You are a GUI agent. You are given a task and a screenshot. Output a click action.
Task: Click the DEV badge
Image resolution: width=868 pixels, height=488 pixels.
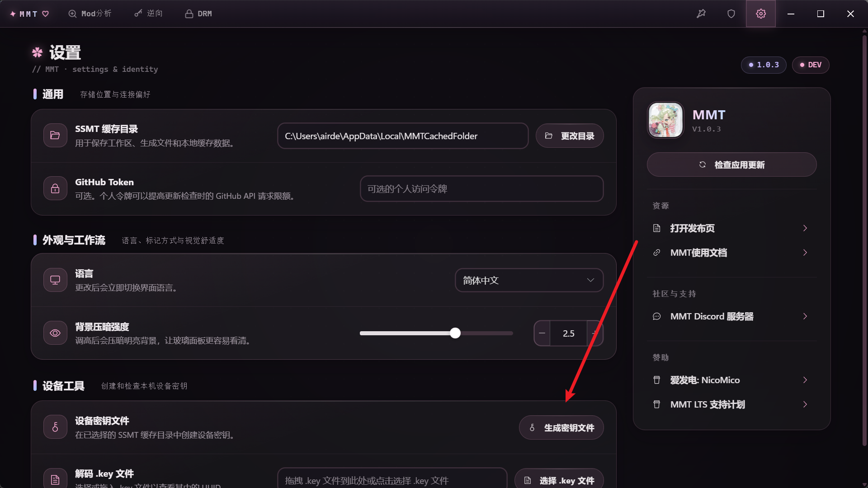(x=811, y=65)
